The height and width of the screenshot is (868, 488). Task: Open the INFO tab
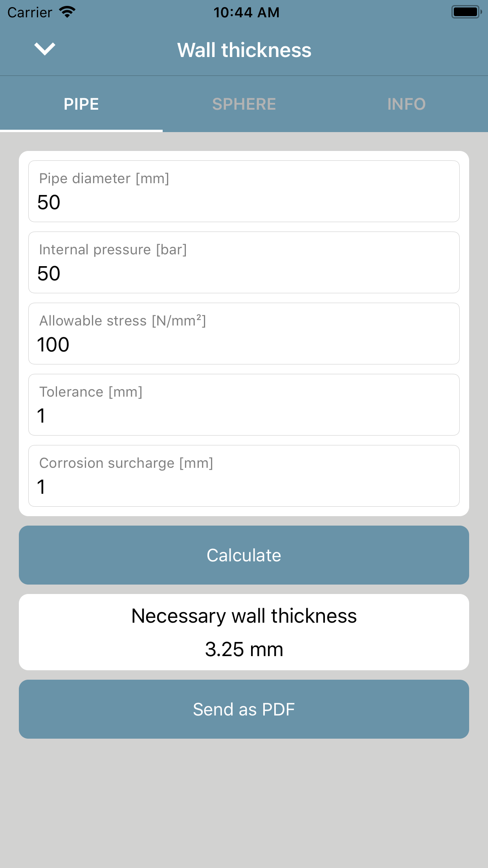pos(407,104)
